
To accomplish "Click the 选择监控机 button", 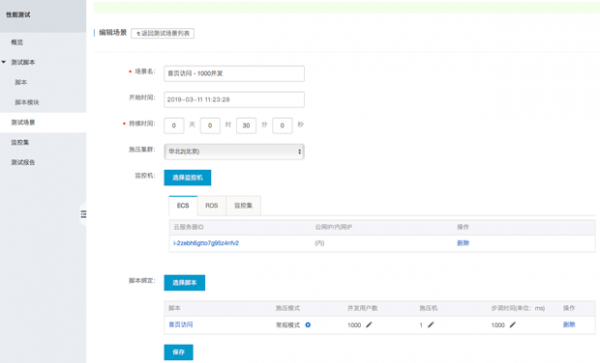I will click(188, 177).
